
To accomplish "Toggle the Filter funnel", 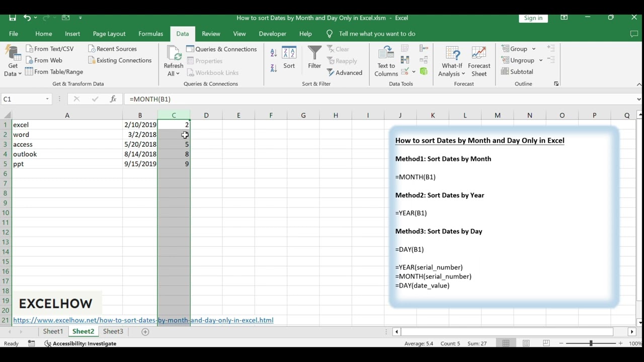I will pyautogui.click(x=314, y=58).
